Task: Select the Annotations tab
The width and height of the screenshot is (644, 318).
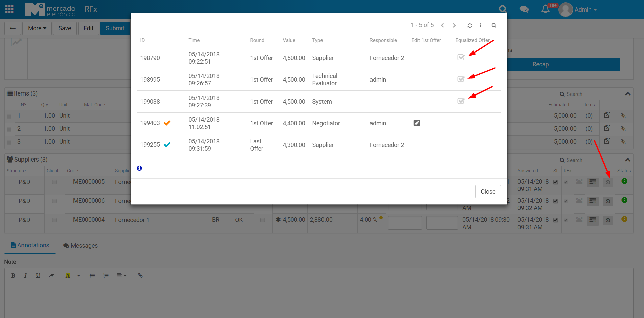Action: click(x=30, y=245)
